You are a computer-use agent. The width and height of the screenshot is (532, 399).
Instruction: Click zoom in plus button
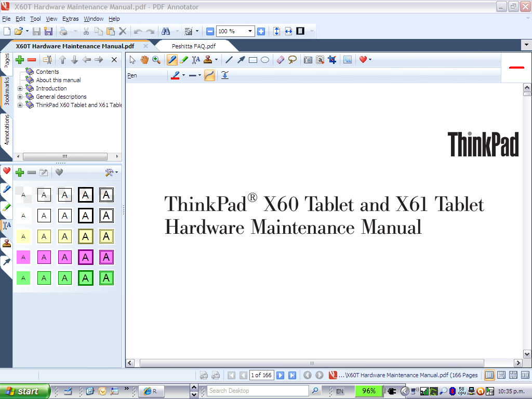[261, 32]
